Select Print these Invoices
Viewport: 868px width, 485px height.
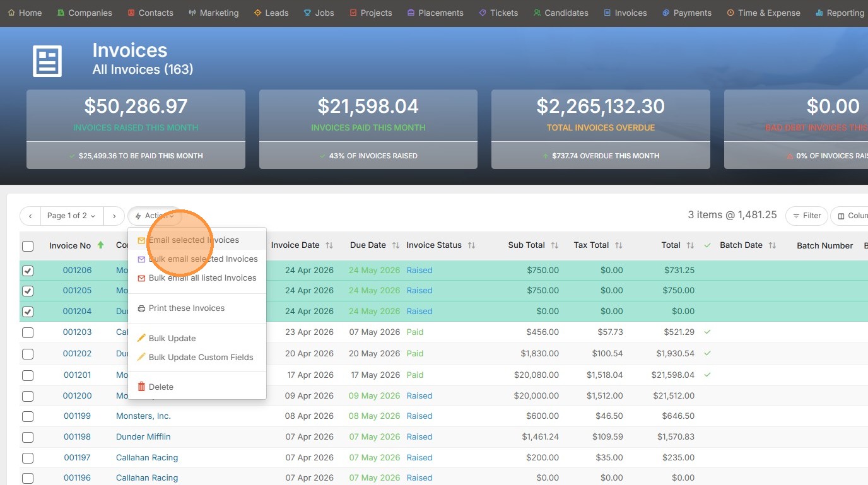(x=197, y=308)
